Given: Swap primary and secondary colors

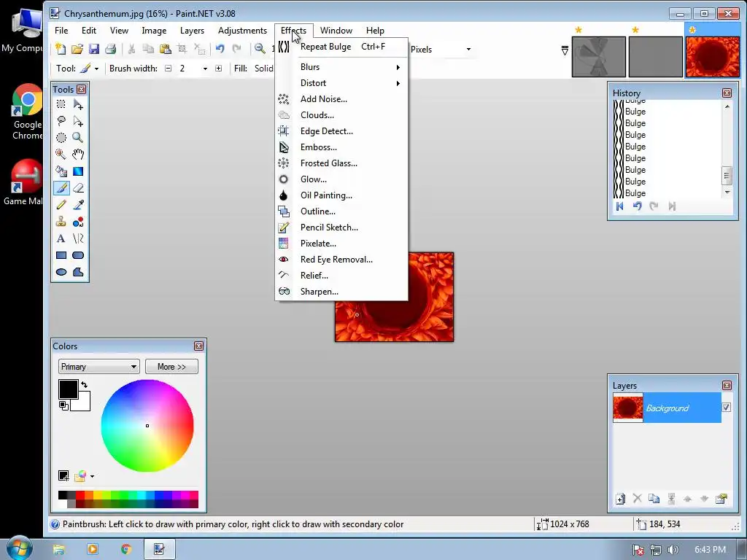Looking at the screenshot, I should 85,384.
